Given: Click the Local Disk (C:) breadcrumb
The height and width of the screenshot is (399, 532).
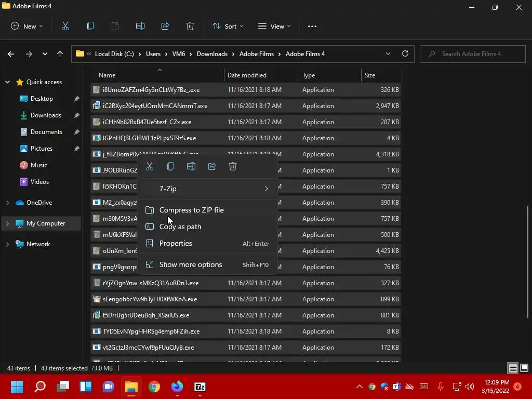Looking at the screenshot, I should 114,54.
